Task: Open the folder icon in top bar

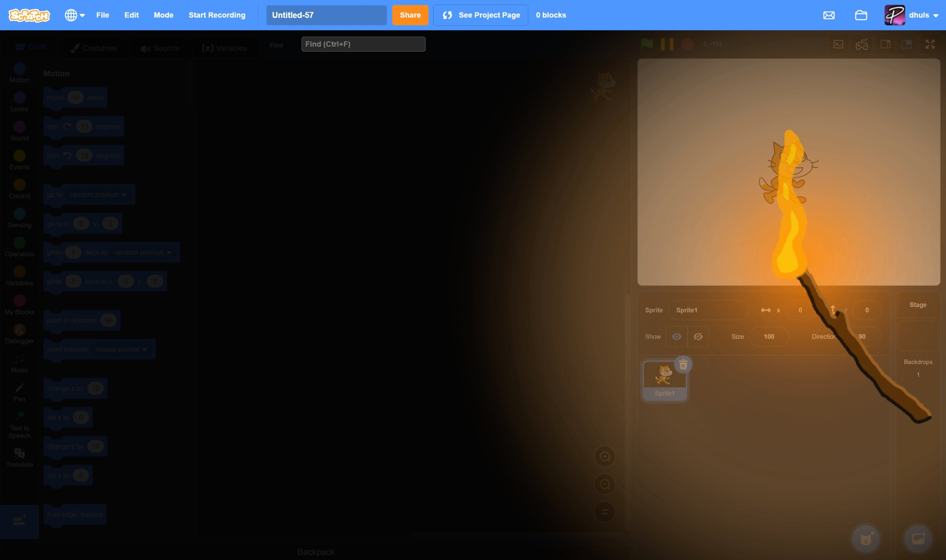Action: click(x=861, y=15)
